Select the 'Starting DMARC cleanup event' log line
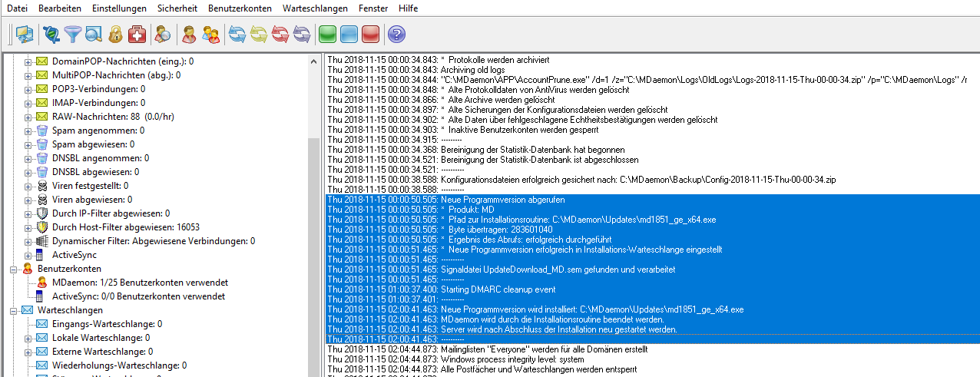The image size is (980, 377). (x=498, y=289)
